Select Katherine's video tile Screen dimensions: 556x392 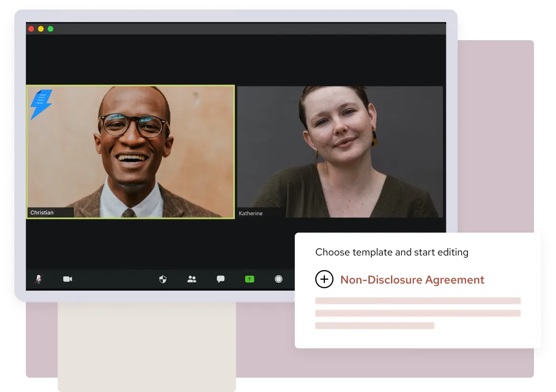tap(340, 152)
